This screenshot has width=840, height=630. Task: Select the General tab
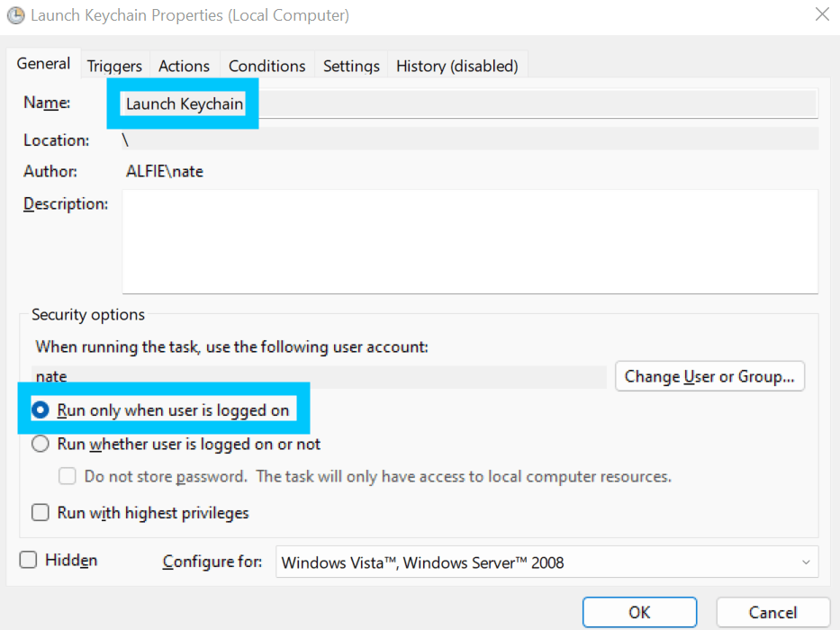[x=43, y=64]
